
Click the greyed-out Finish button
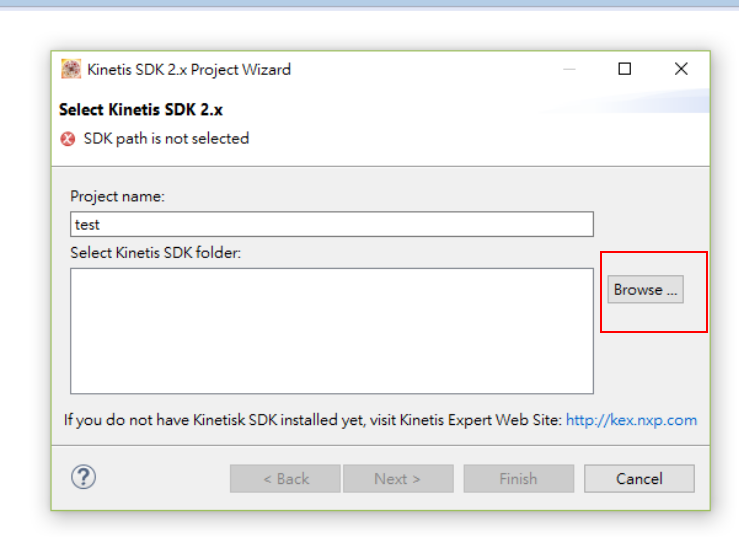pyautogui.click(x=518, y=479)
